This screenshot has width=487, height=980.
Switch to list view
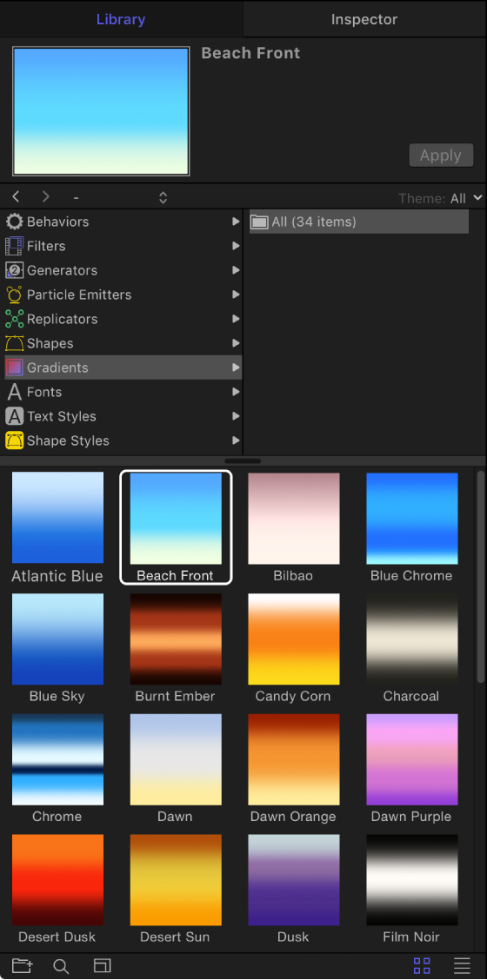[462, 965]
